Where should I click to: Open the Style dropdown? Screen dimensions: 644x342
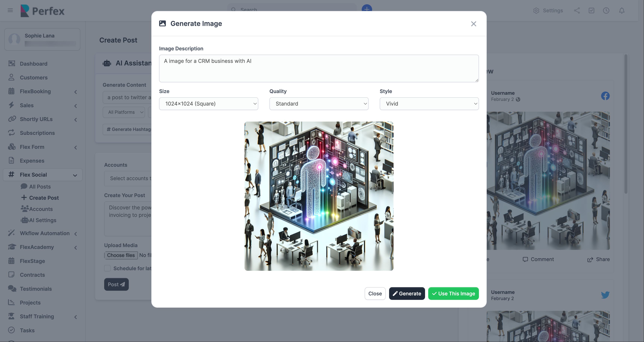429,103
